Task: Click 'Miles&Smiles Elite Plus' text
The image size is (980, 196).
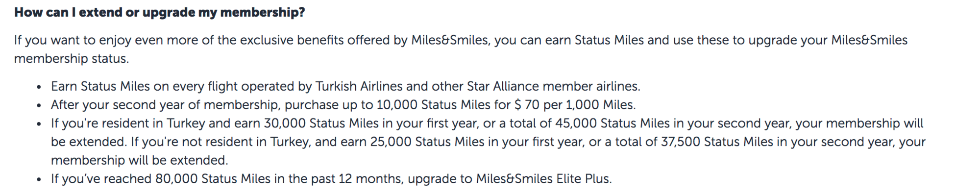Action: [x=543, y=179]
